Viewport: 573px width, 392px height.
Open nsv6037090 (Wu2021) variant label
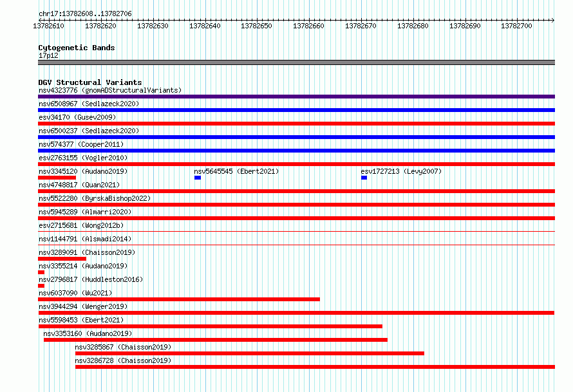pos(75,293)
